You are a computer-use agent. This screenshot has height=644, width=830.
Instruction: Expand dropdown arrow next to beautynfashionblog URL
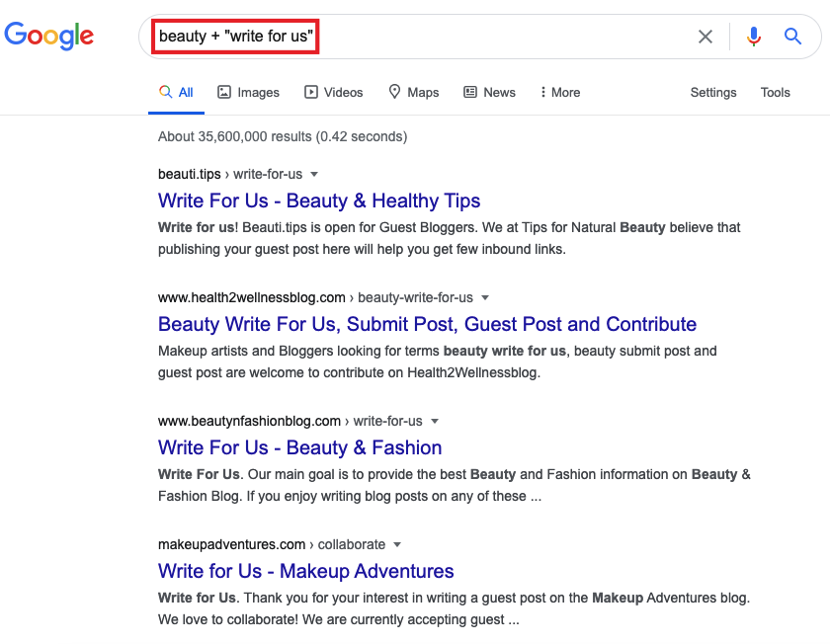click(435, 421)
